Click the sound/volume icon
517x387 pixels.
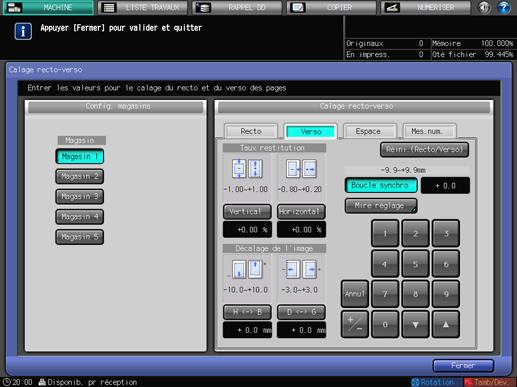click(x=484, y=7)
